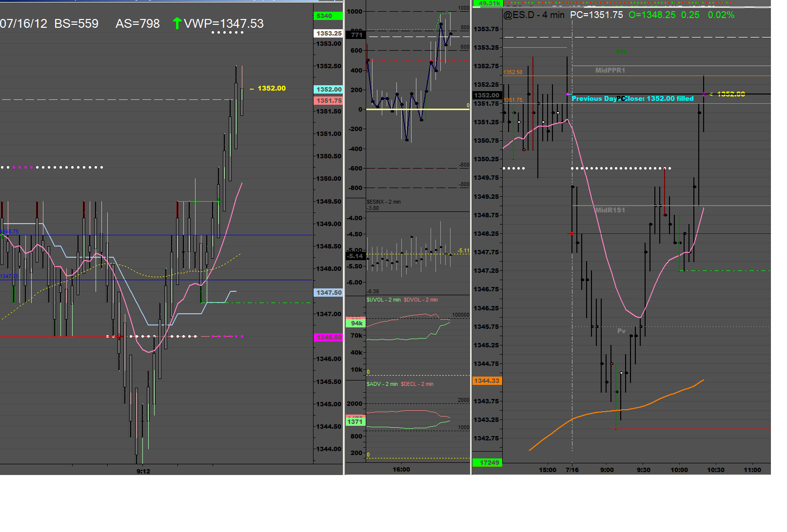Select the black 771 value marker
Screen dimensions: 787x532
(355, 35)
